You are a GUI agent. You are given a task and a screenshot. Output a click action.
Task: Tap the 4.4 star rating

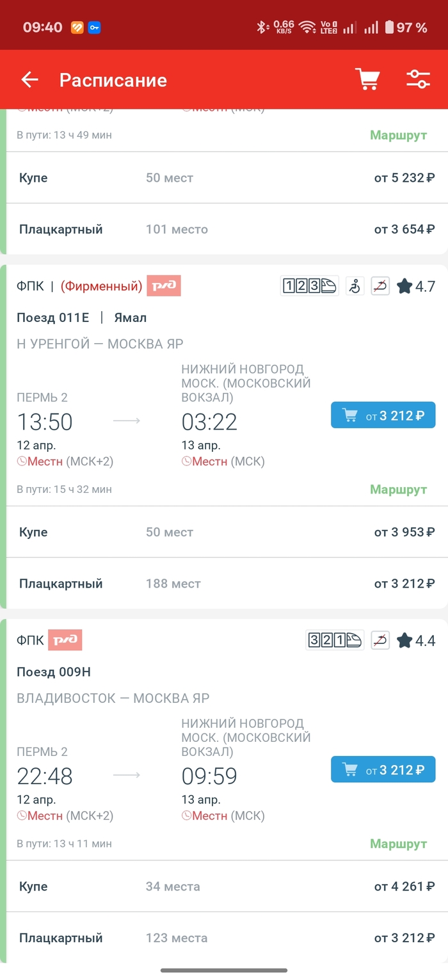coord(416,640)
